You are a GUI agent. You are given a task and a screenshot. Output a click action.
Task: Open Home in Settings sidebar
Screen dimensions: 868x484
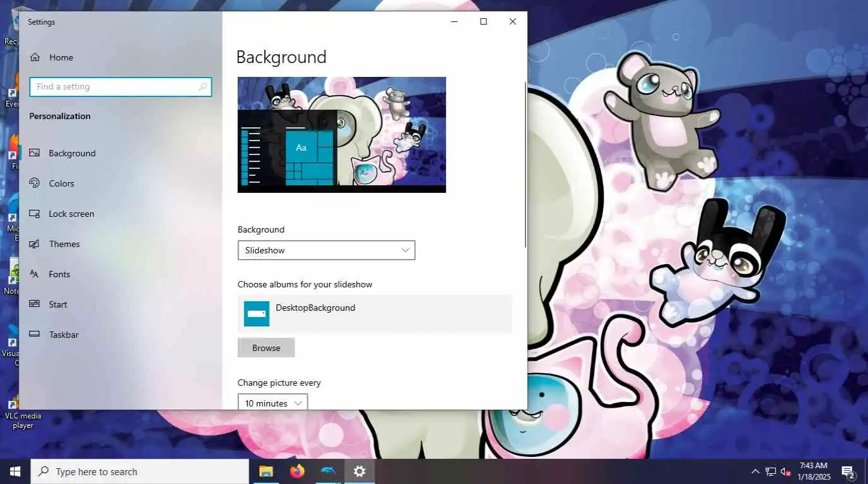pos(52,57)
